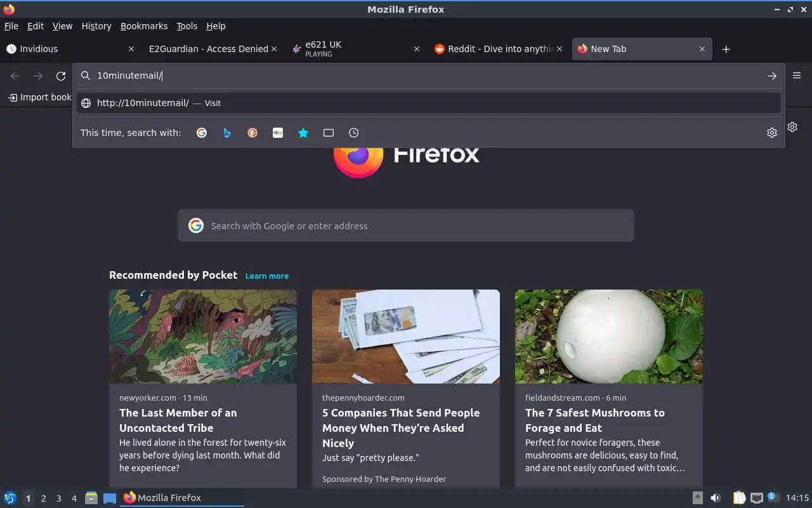This screenshot has height=508, width=812.
Task: Click the show desktop taskbar icon
Action: pyautogui.click(x=110, y=498)
